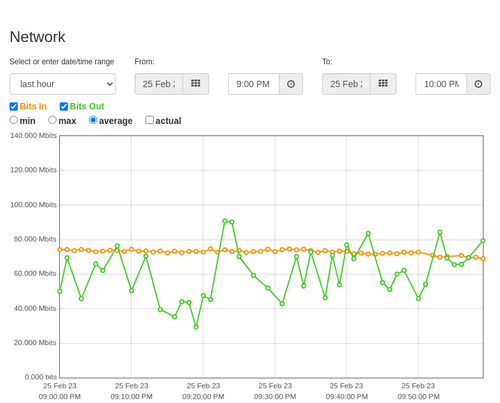The height and width of the screenshot is (403, 500).
Task: Click the To time field '10:00 PM'
Action: [441, 84]
